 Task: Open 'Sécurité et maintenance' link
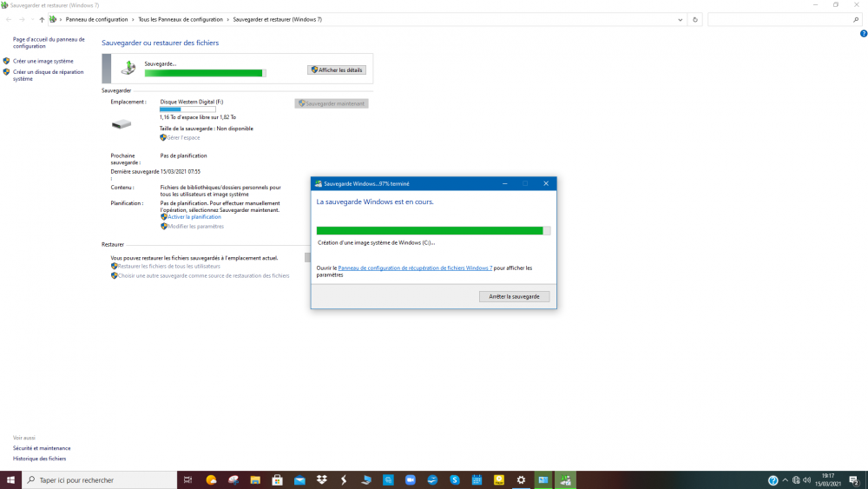click(x=42, y=448)
